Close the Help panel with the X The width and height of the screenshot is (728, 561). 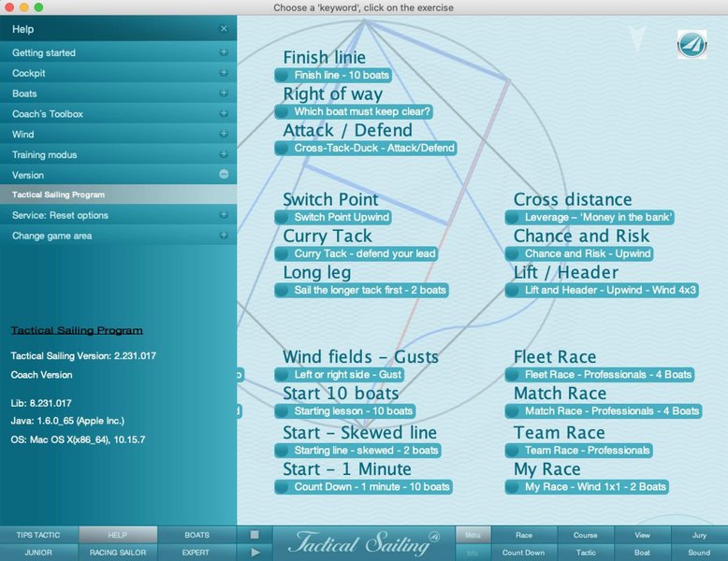[x=224, y=29]
